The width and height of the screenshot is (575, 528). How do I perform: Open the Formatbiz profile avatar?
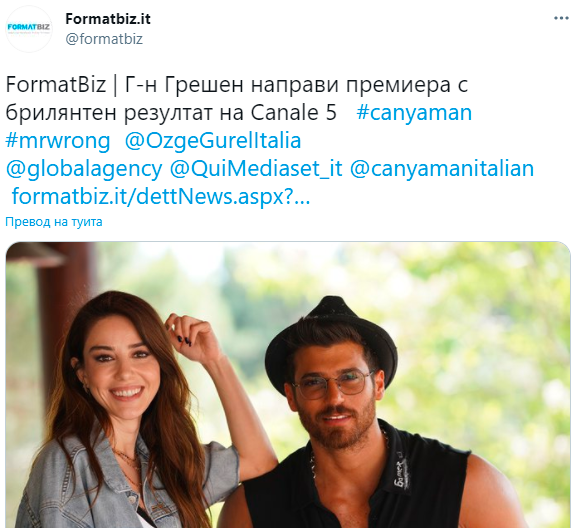point(29,29)
